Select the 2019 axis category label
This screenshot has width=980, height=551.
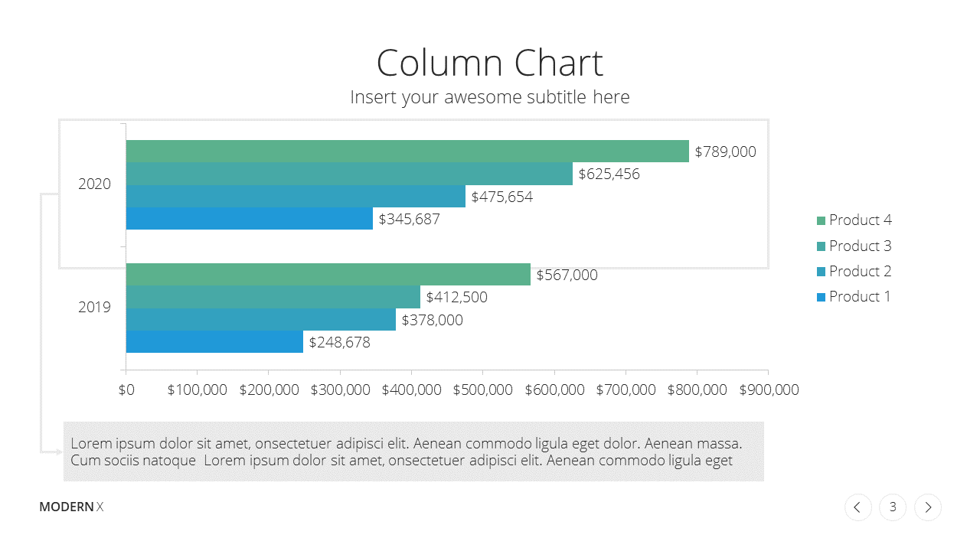pos(94,308)
